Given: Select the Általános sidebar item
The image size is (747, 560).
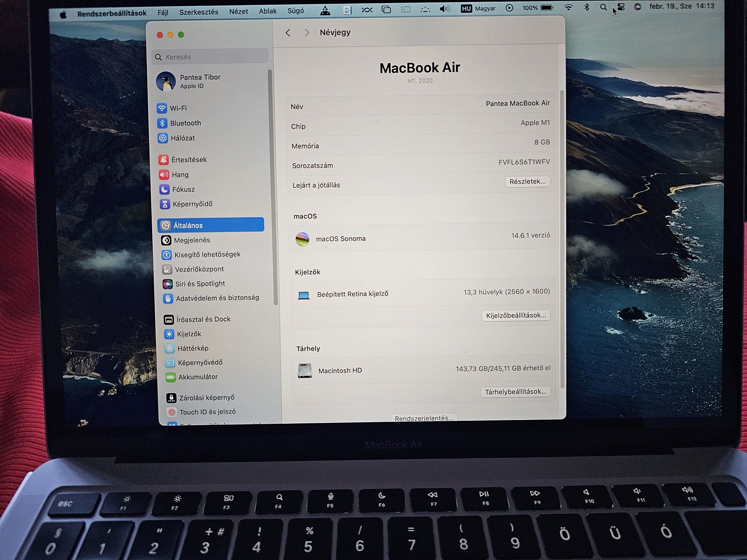Looking at the screenshot, I should click(x=211, y=225).
